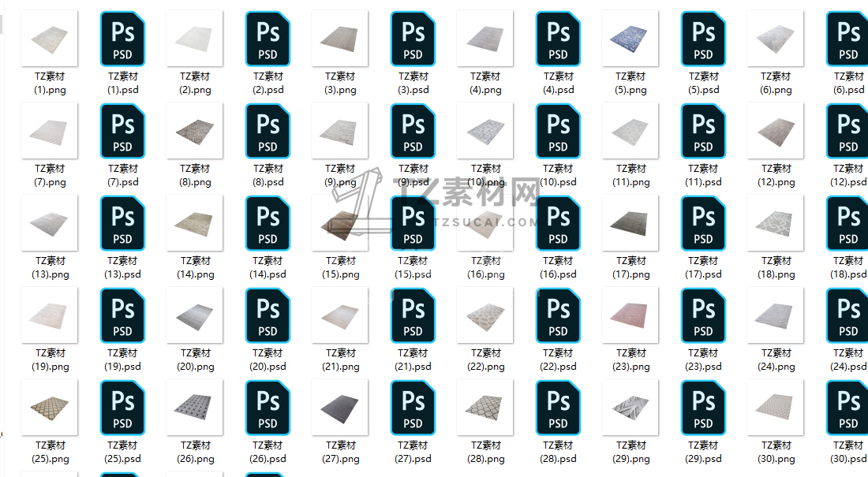Select the TZ素材 (12).png rug thumbnail
This screenshot has height=477, width=868.
click(x=775, y=131)
